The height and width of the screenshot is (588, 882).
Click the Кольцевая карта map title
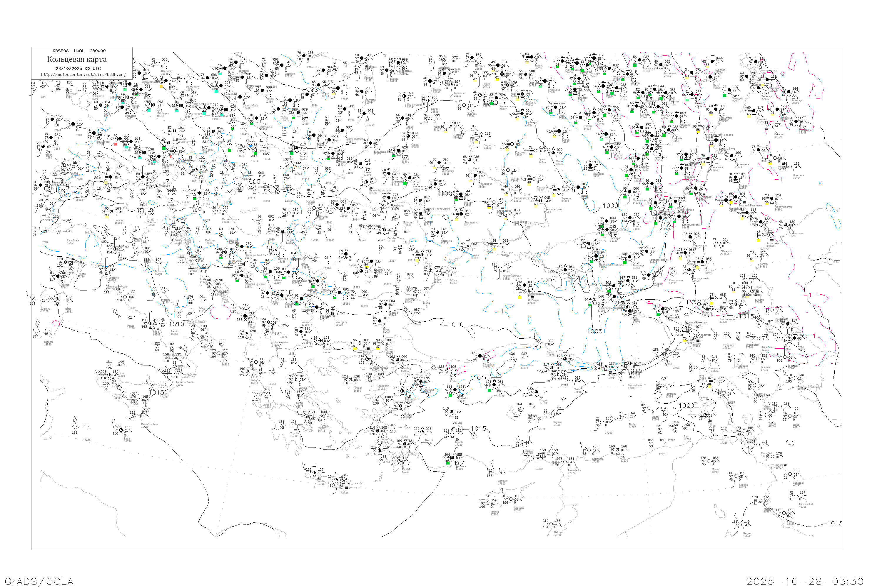(x=77, y=59)
